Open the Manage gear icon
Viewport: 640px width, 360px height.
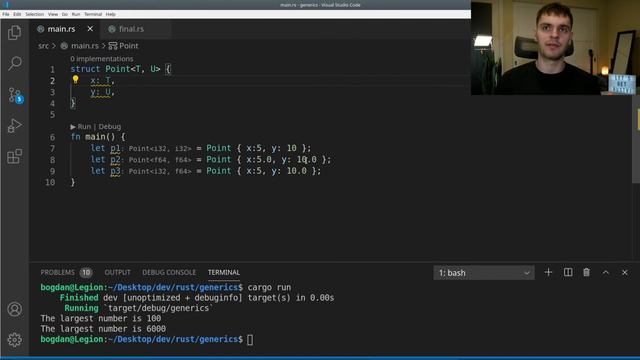click(x=14, y=340)
